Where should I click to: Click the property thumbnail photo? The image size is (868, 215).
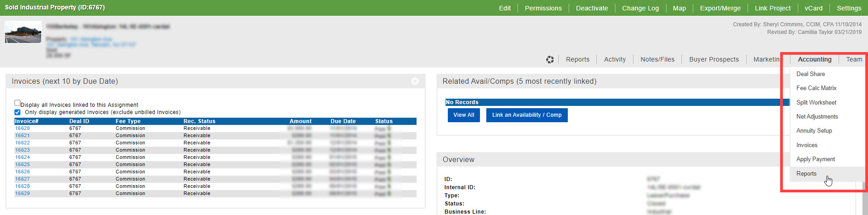[x=23, y=32]
